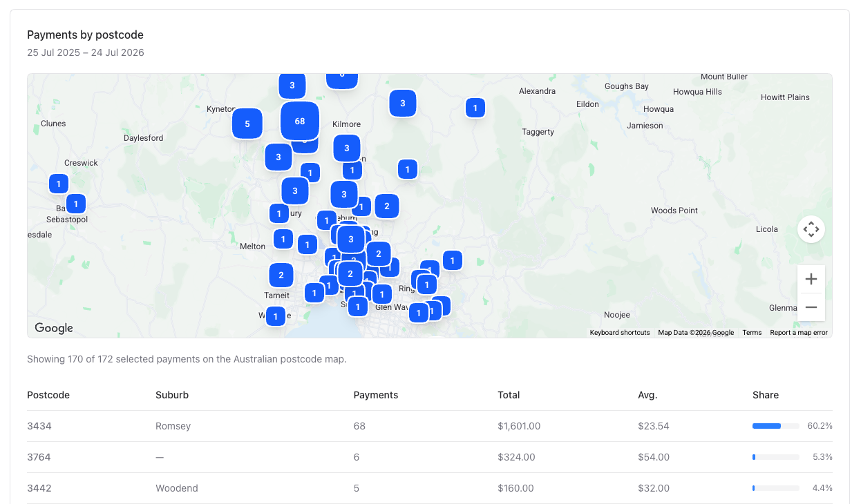Click Report a map error link

(799, 333)
